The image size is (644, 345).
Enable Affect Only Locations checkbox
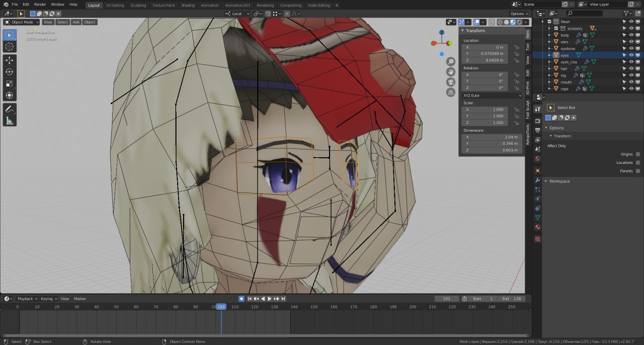click(x=638, y=162)
